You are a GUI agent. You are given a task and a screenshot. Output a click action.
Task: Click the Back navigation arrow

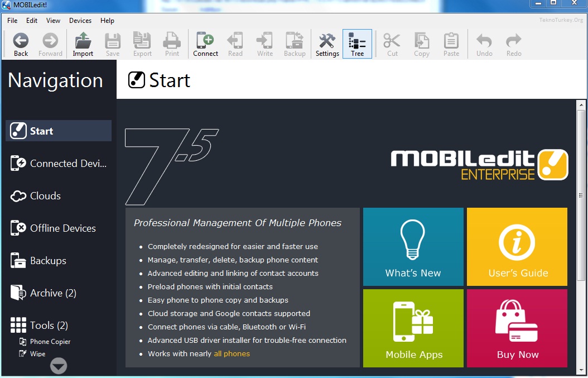pos(21,44)
